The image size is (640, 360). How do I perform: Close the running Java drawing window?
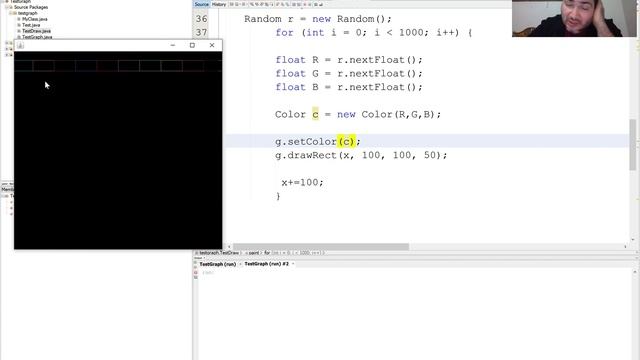212,45
